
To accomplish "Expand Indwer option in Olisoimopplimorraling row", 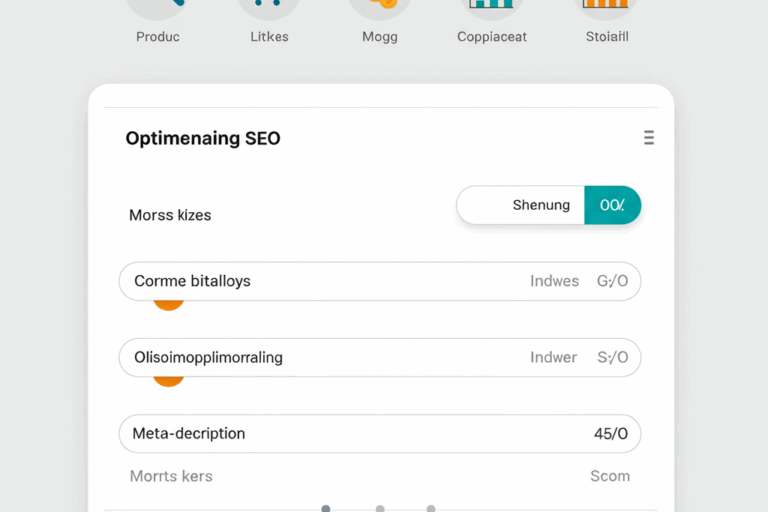I will pyautogui.click(x=553, y=357).
